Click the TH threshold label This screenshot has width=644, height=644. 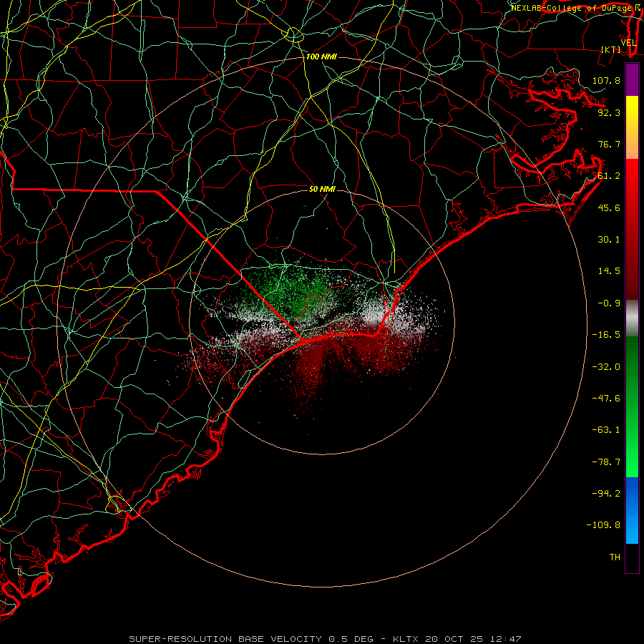click(615, 557)
